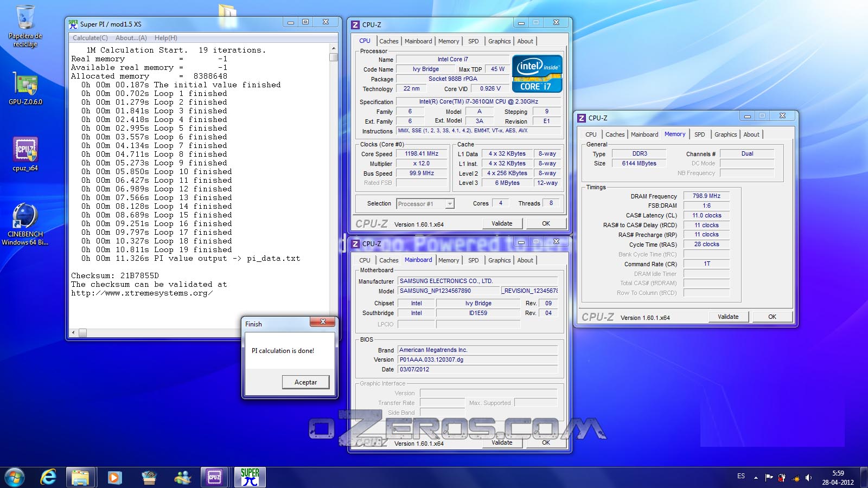The height and width of the screenshot is (488, 868).
Task: Click the Specification field with i7-3610QM
Action: click(478, 102)
